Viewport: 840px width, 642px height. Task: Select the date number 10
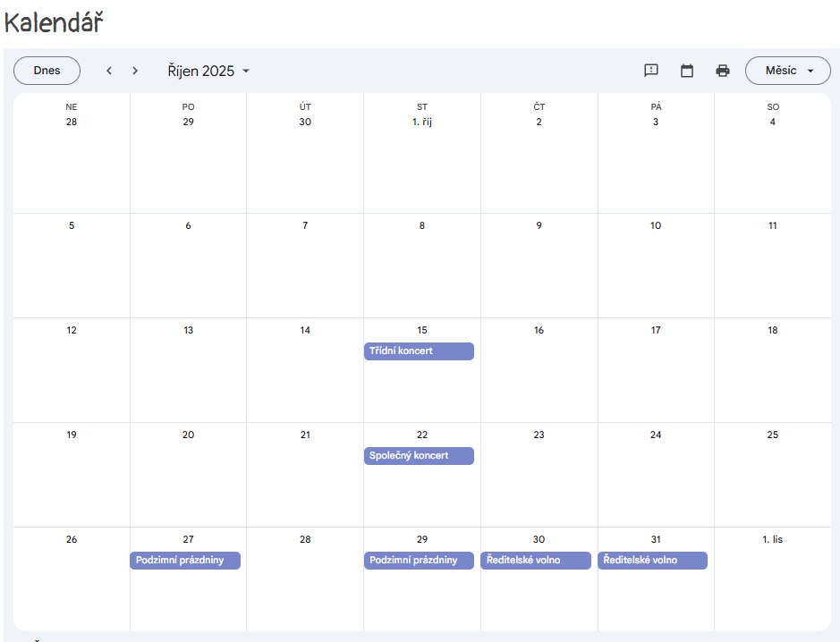pos(656,226)
